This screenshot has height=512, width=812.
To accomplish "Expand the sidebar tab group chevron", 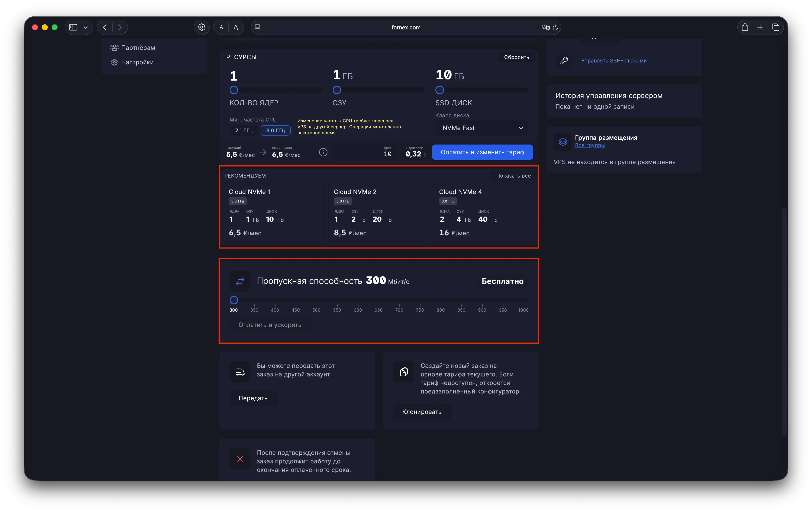I will pos(86,27).
